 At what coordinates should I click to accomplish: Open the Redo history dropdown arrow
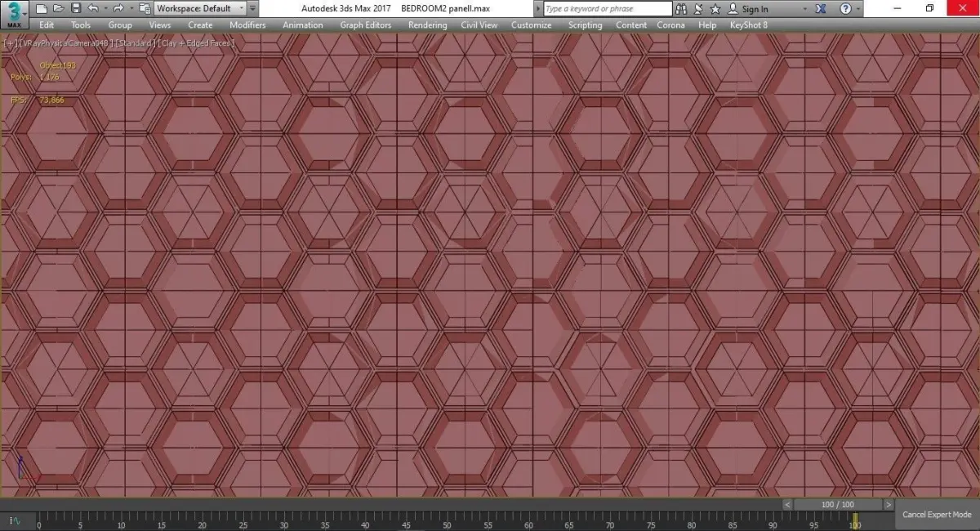130,8
